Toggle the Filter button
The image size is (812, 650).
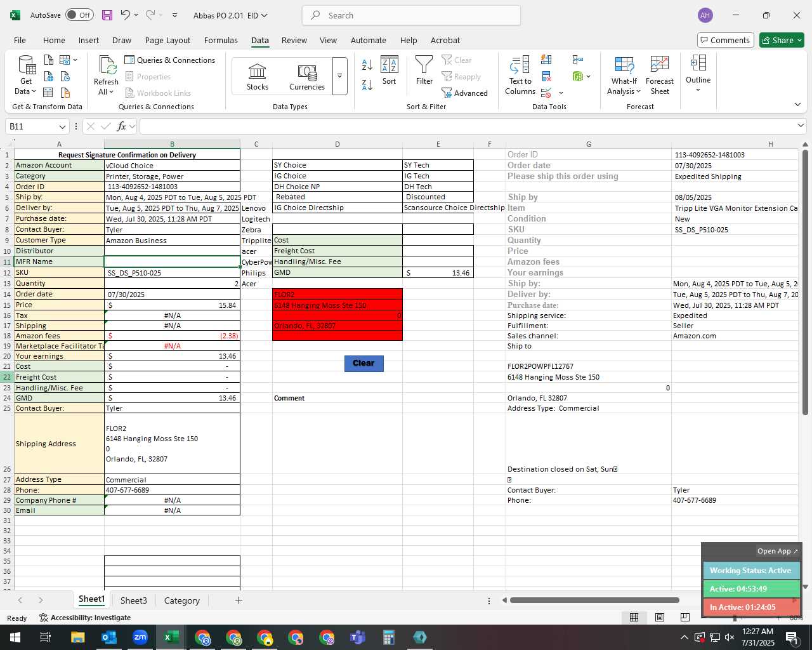point(424,70)
